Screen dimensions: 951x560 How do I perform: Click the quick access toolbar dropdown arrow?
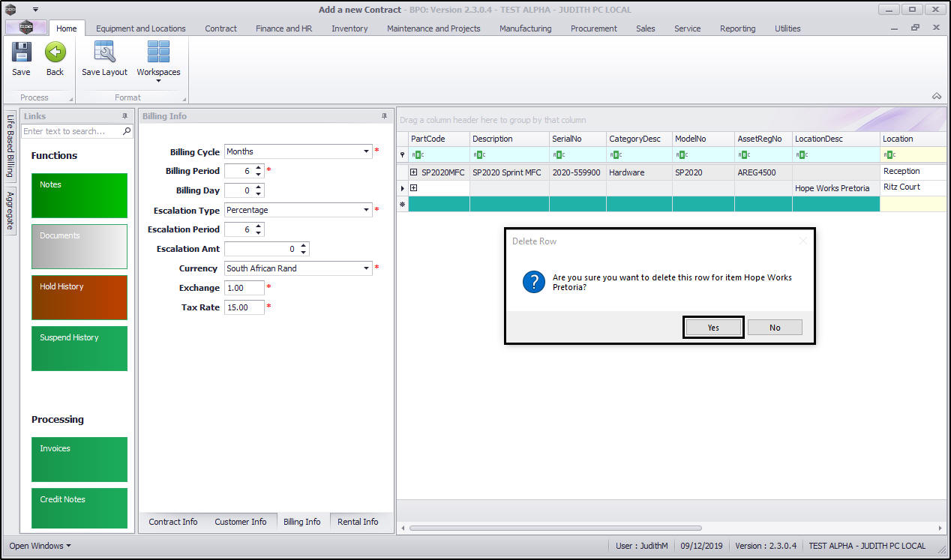click(35, 10)
